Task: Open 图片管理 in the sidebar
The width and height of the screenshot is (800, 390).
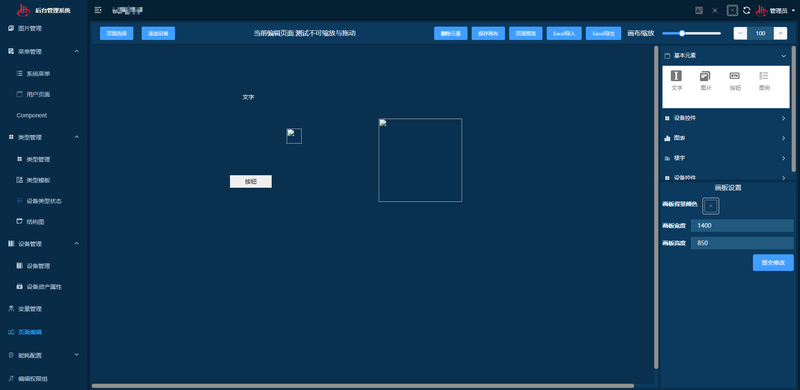Action: click(44, 29)
